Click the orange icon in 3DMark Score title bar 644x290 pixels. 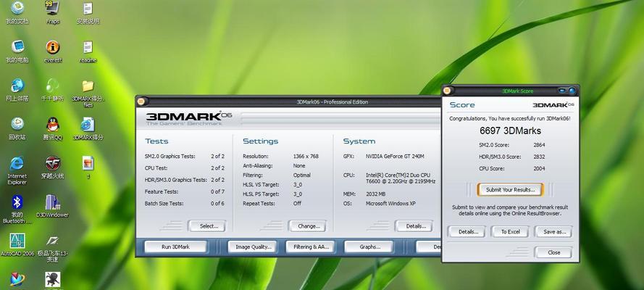pyautogui.click(x=447, y=91)
